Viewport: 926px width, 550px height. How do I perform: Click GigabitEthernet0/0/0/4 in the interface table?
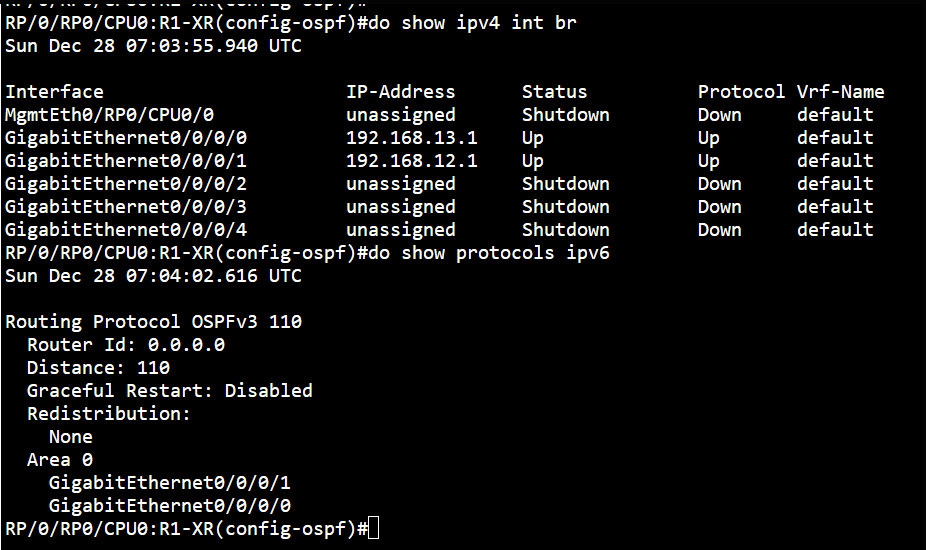click(126, 230)
